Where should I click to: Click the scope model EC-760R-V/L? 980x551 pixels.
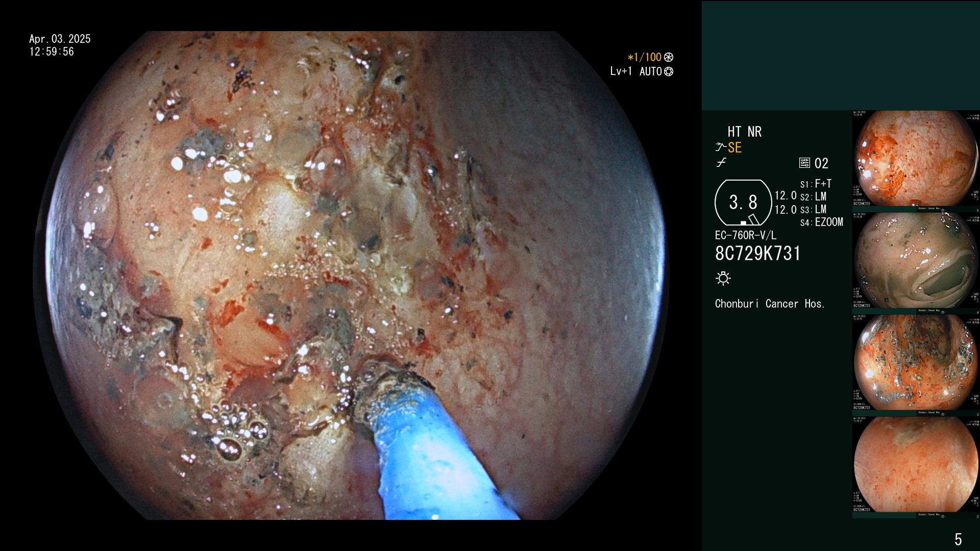pos(746,235)
